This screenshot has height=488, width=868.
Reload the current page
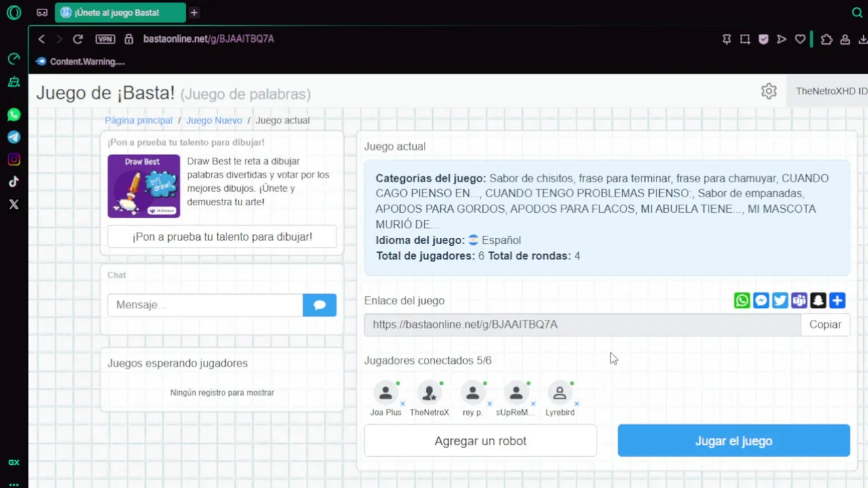tap(77, 39)
